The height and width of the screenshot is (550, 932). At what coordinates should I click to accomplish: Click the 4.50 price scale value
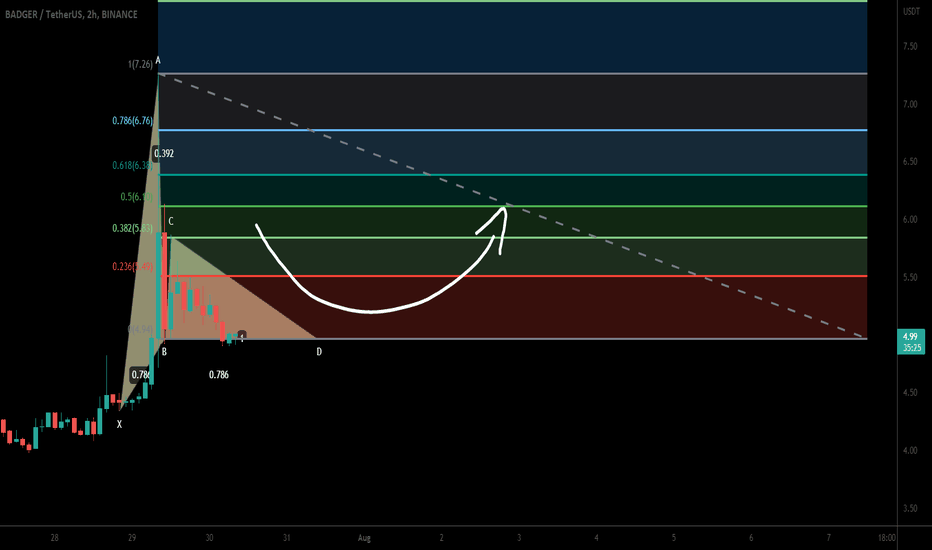(x=910, y=392)
